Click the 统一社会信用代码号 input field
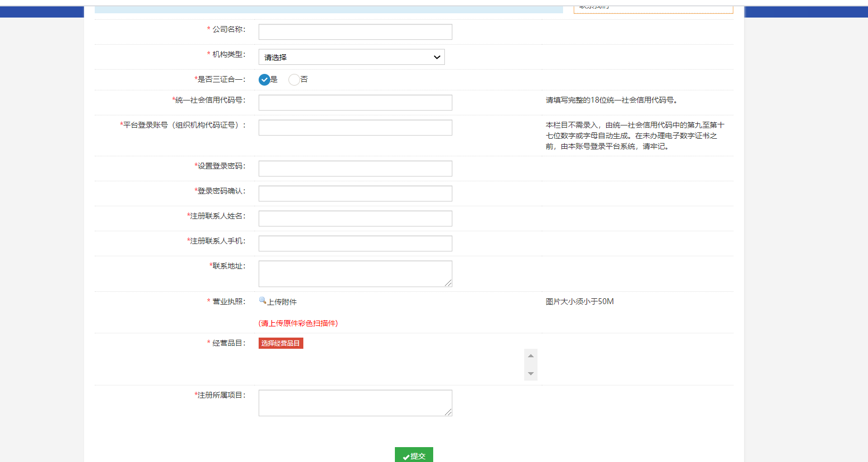The width and height of the screenshot is (868, 462). (x=355, y=103)
